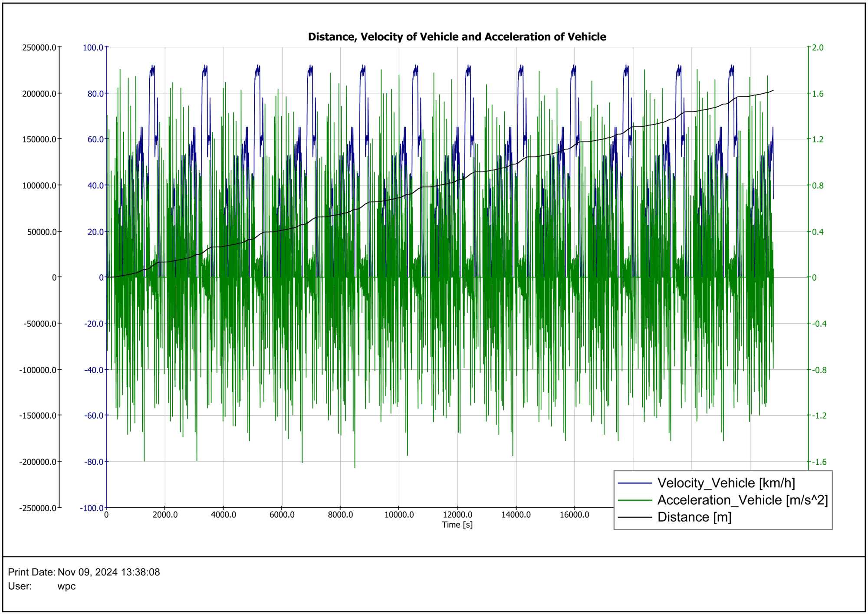
Task: Click the User name wpc
Action: pos(66,586)
